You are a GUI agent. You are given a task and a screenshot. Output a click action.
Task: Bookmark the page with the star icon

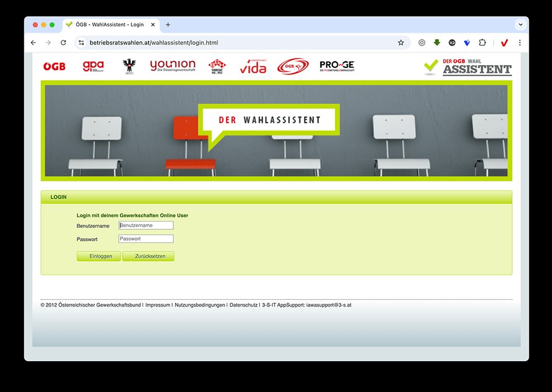point(401,42)
